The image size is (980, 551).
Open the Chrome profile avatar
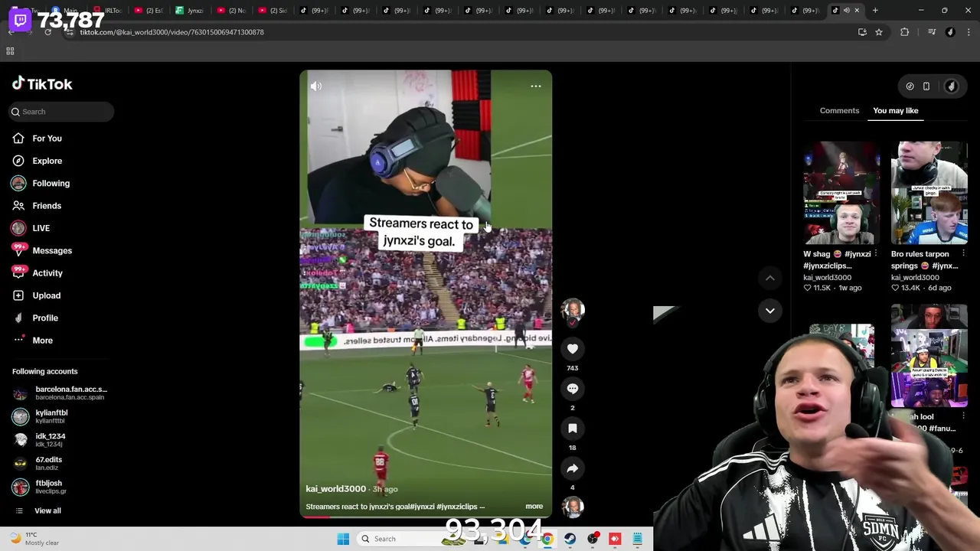click(950, 32)
